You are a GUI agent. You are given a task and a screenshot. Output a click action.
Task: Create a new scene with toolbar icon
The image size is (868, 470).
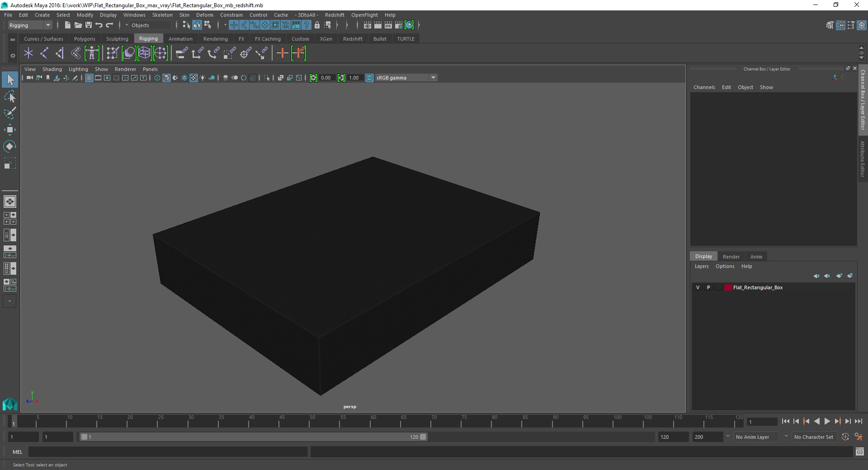point(67,25)
